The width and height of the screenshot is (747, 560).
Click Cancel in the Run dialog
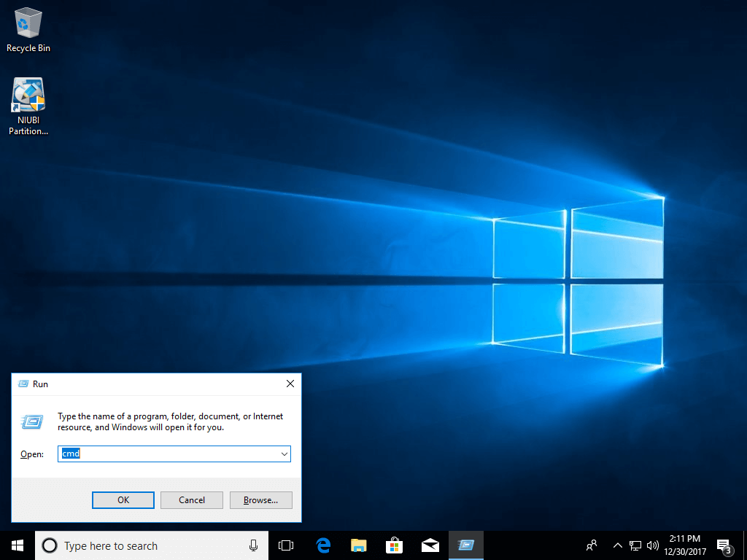point(192,500)
